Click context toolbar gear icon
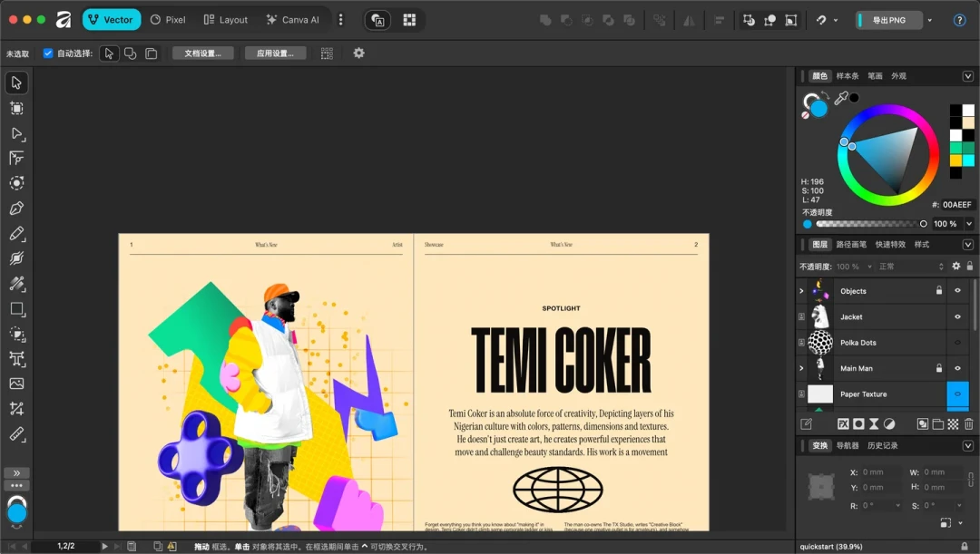This screenshot has height=554, width=980. click(358, 53)
